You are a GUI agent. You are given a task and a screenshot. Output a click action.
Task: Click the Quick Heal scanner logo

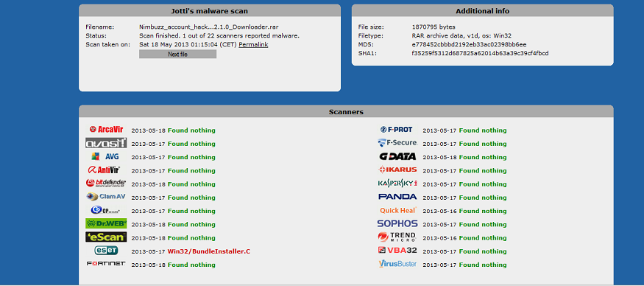pos(398,210)
